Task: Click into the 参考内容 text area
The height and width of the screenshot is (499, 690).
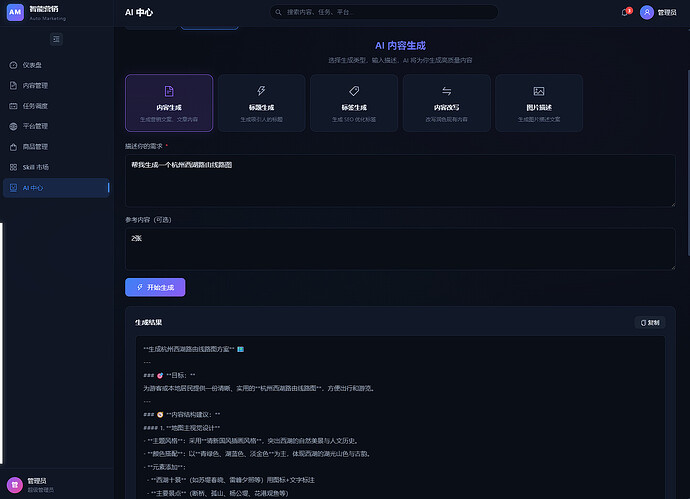Action: tap(400, 249)
